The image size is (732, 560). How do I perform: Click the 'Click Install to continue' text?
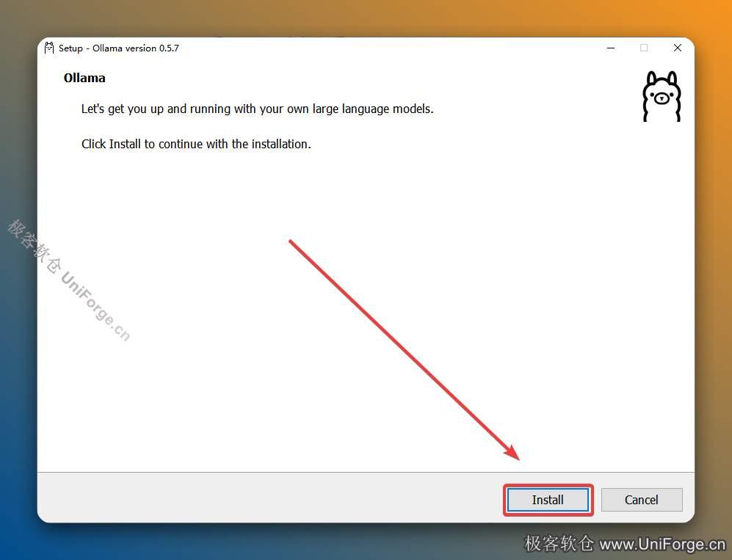[196, 144]
